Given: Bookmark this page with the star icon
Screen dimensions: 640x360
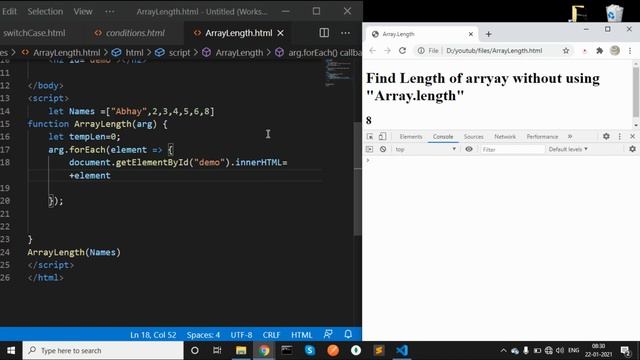Looking at the screenshot, I should 566,51.
